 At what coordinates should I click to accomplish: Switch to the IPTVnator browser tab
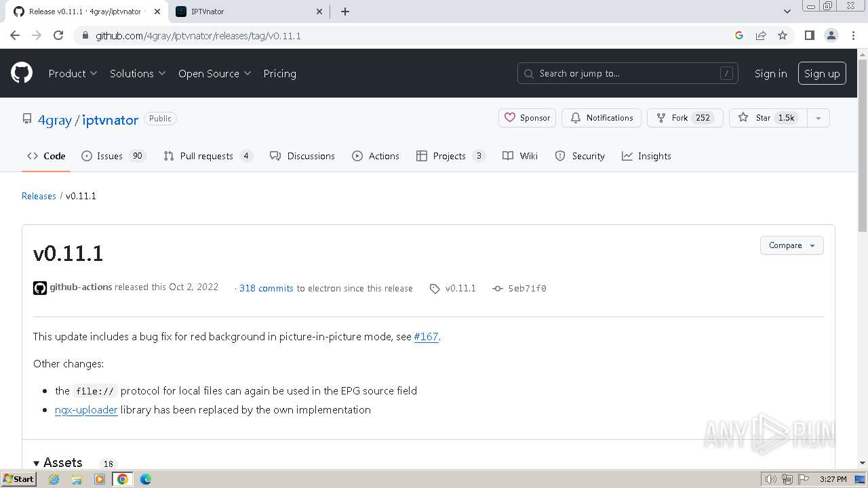pyautogui.click(x=248, y=12)
